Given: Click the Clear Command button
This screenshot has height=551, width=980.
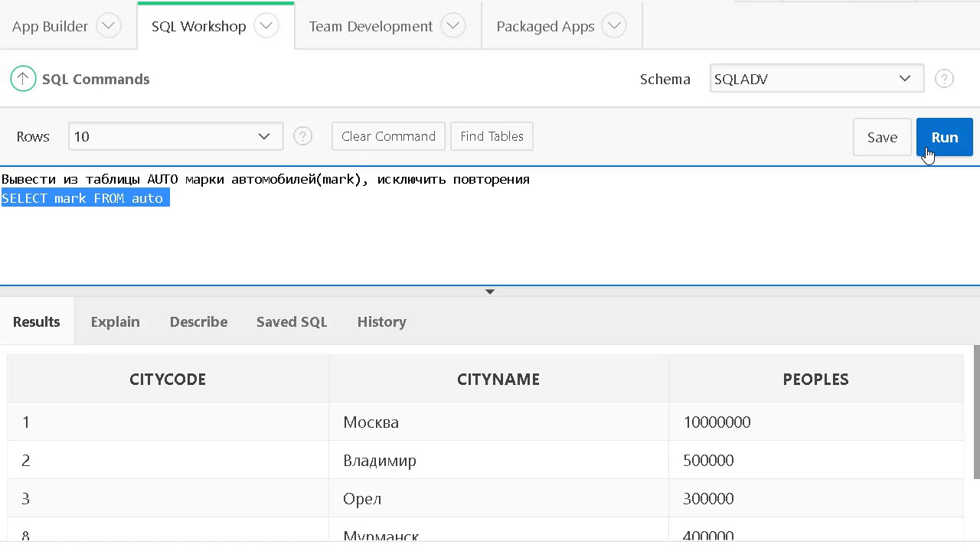Looking at the screenshot, I should (388, 136).
